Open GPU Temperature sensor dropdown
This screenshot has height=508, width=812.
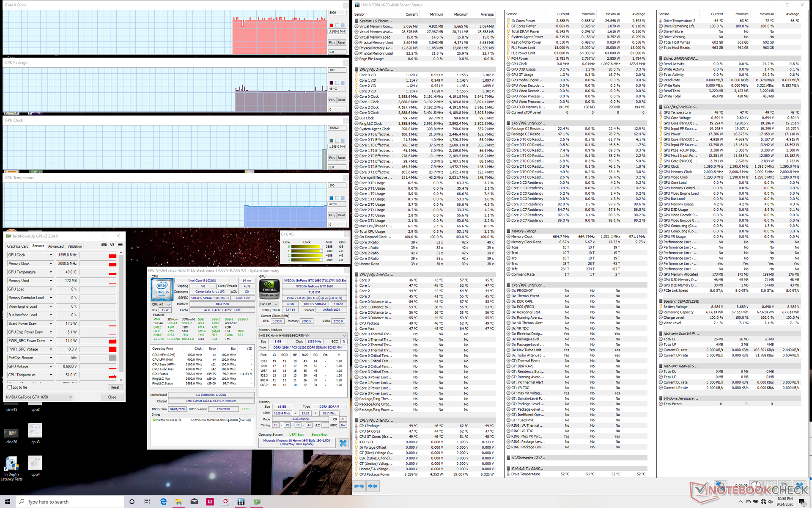[51, 272]
